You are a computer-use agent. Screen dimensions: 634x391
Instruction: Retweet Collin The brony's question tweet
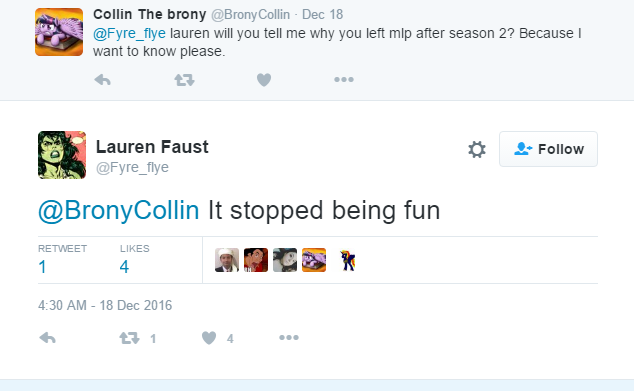click(184, 80)
